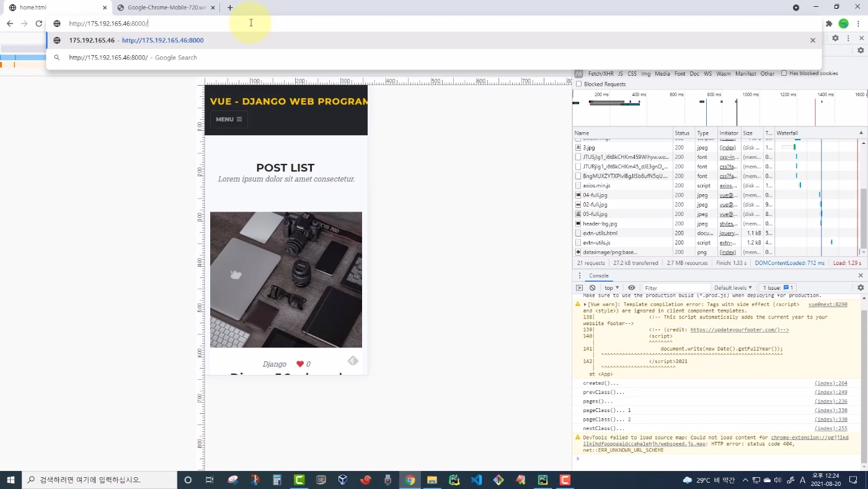This screenshot has width=868, height=489.
Task: Show hidden system tray icons
Action: [x=745, y=480]
